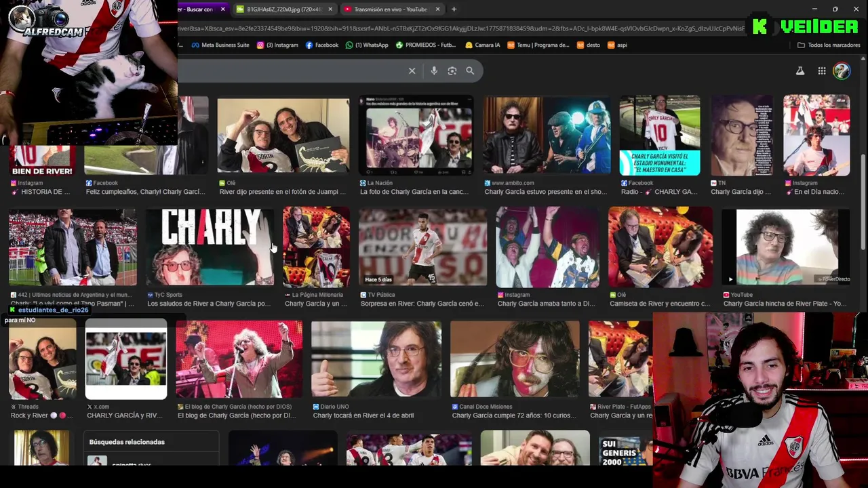Open the Camara IA bookmark

click(x=483, y=45)
